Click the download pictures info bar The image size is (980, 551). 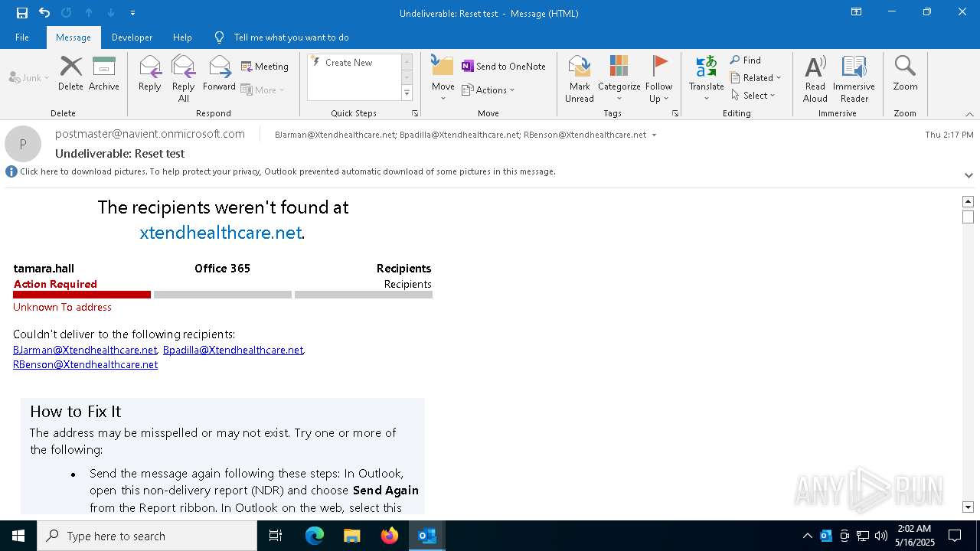pyautogui.click(x=288, y=171)
